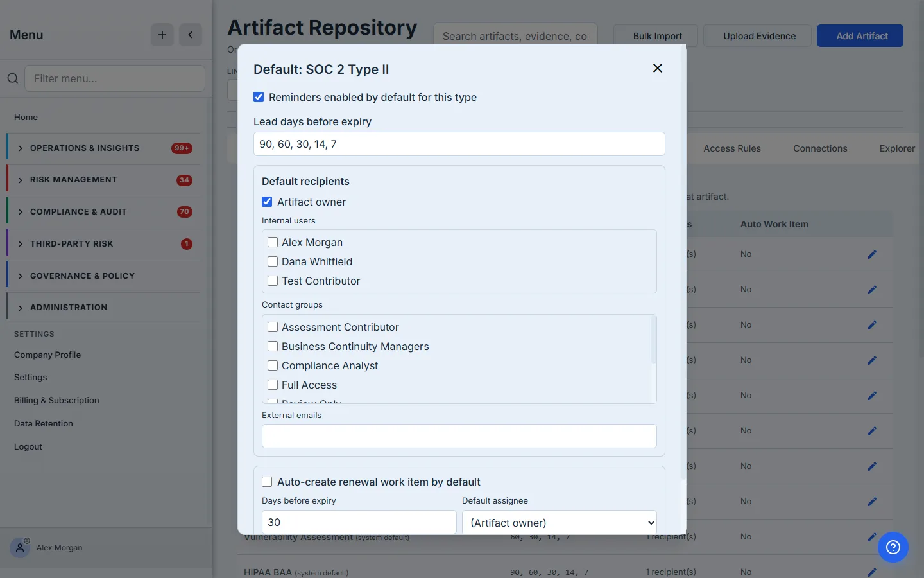This screenshot has width=924, height=578.
Task: Expand Risk Management menu section
Action: [104, 180]
